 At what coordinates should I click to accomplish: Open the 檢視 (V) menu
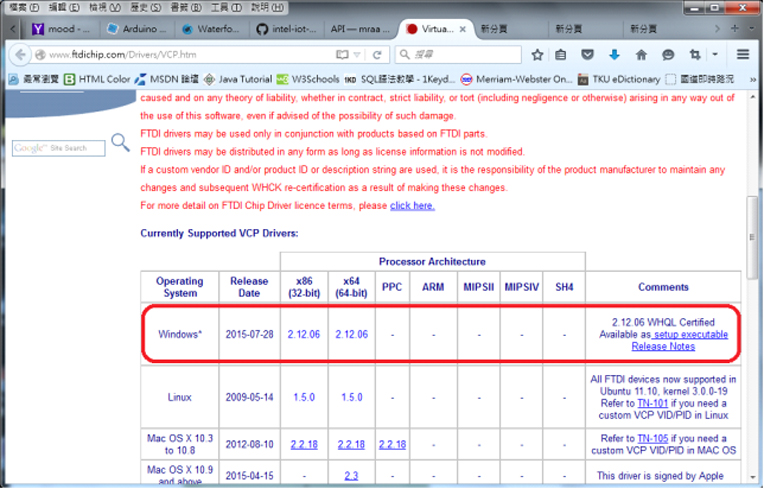pyautogui.click(x=104, y=7)
